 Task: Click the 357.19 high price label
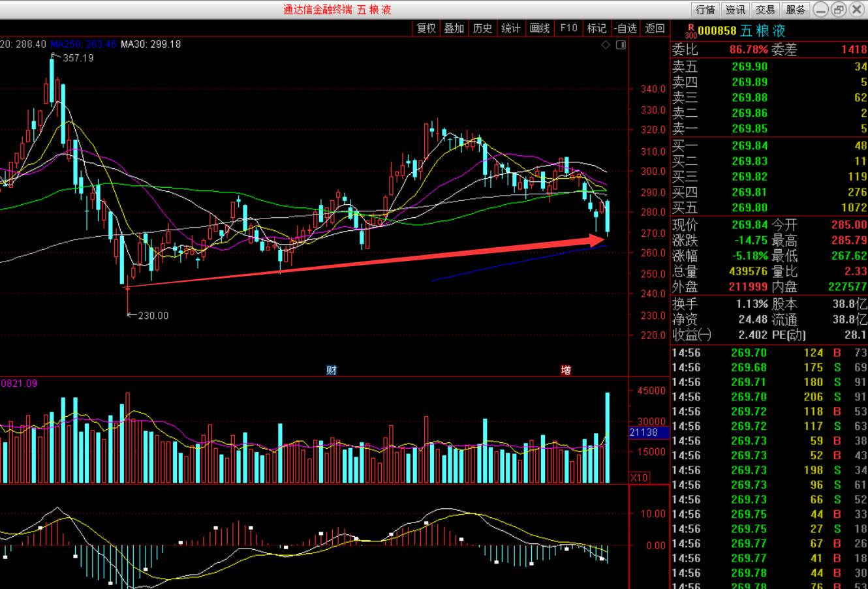(78, 58)
